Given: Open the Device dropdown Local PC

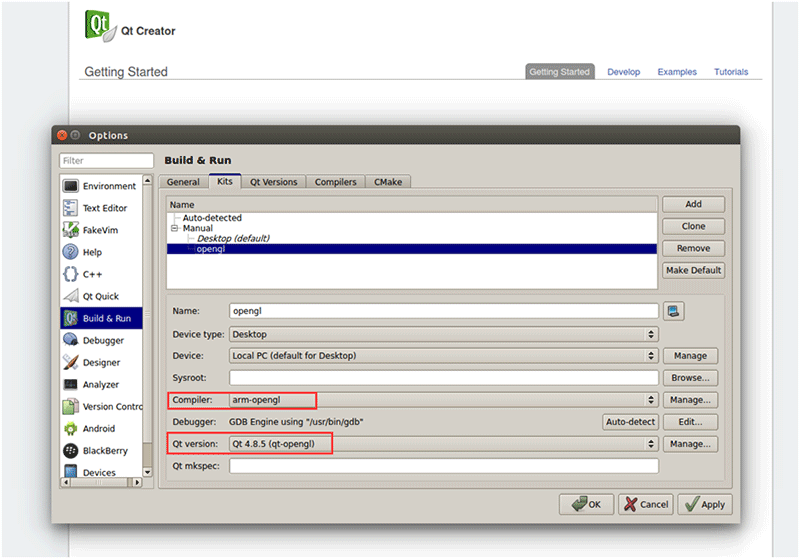Looking at the screenshot, I should pyautogui.click(x=444, y=355).
